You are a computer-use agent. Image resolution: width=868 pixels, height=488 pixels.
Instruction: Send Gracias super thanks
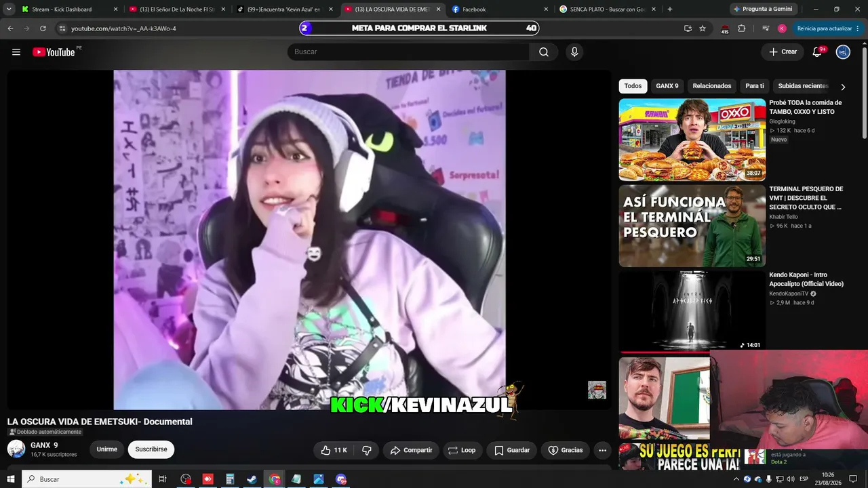(x=565, y=450)
